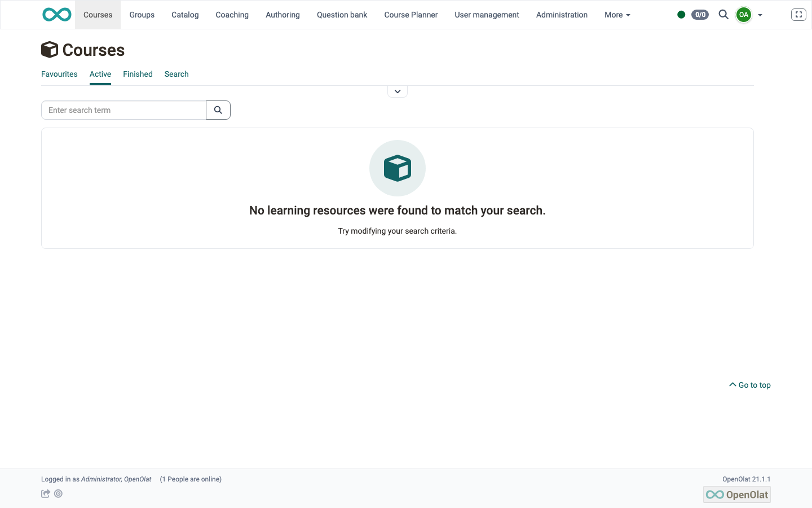
Task: Show the Favourites courses list
Action: [59, 74]
